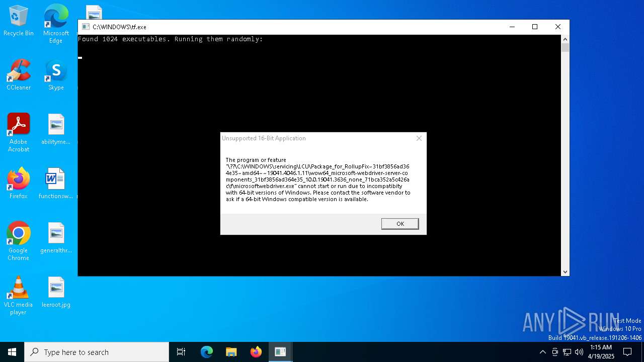Click the tray icon left of network

555,352
